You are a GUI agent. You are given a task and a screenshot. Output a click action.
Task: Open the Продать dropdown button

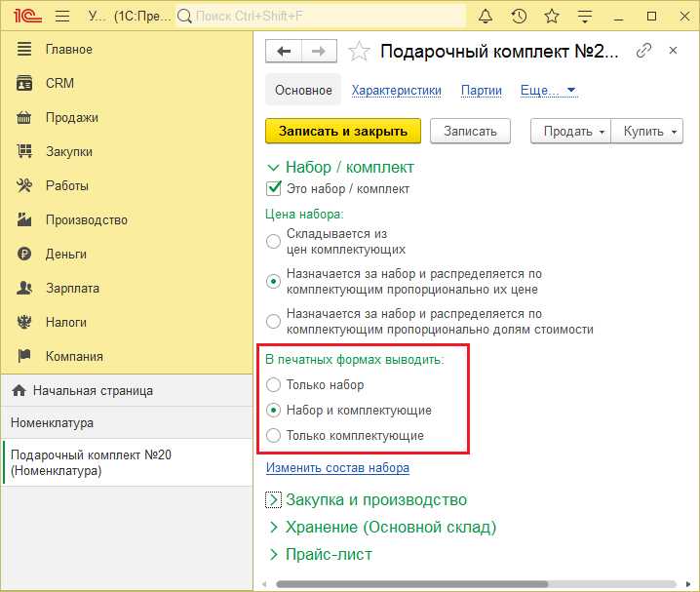click(569, 132)
